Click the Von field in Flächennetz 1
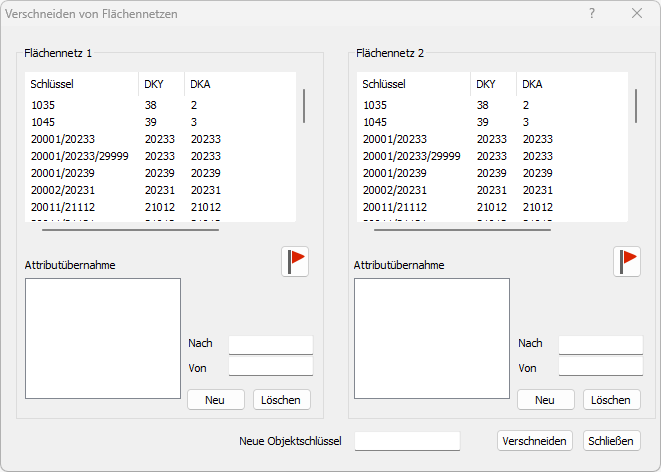Screen dimensions: 661x472 (x=270, y=367)
